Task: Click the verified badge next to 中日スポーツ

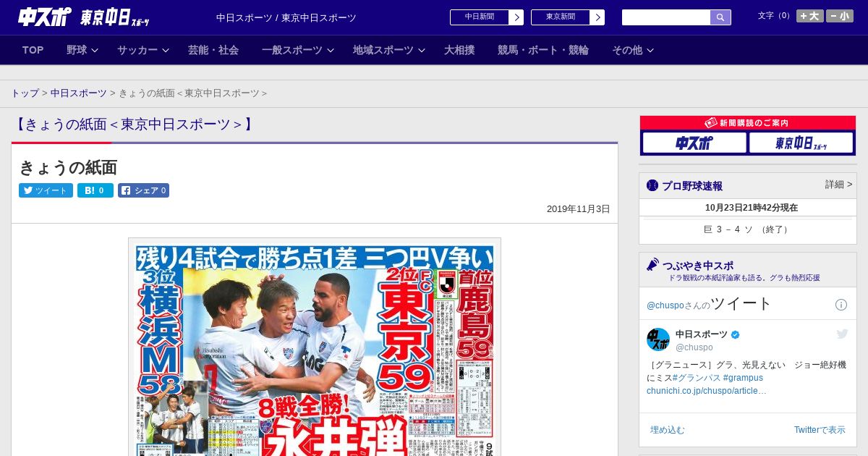Action: click(736, 334)
